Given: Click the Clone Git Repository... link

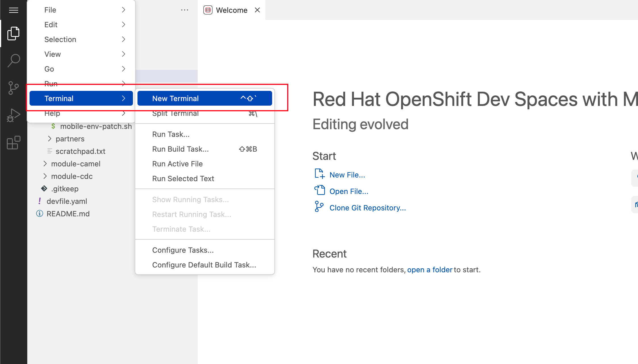Looking at the screenshot, I should pyautogui.click(x=368, y=208).
